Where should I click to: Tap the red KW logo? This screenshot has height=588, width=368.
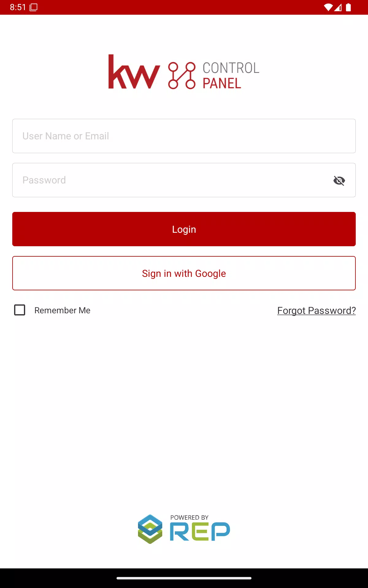tap(134, 72)
